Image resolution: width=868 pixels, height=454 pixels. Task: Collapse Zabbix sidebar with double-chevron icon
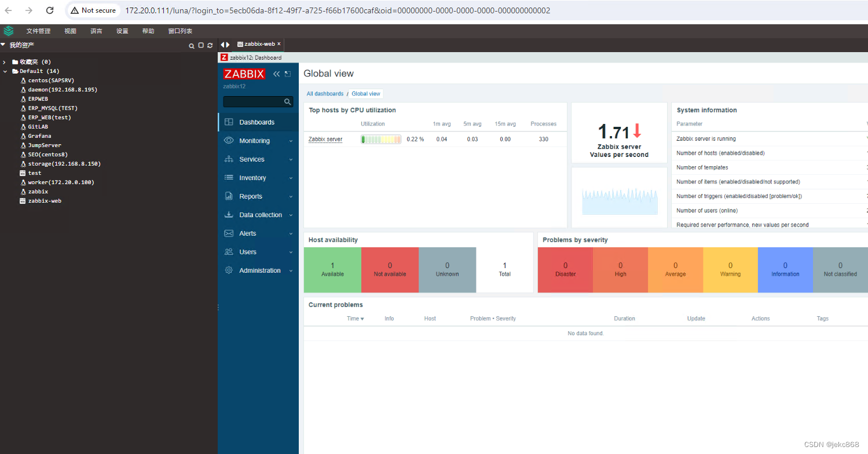point(276,74)
